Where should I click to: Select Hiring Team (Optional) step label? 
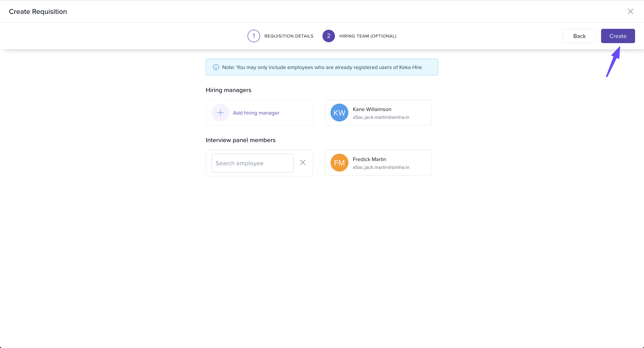click(367, 36)
